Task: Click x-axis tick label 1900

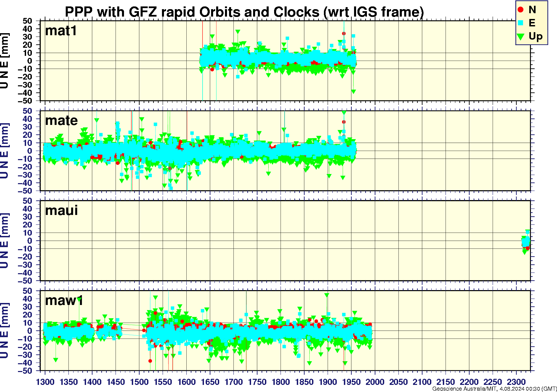Action: click(x=328, y=382)
